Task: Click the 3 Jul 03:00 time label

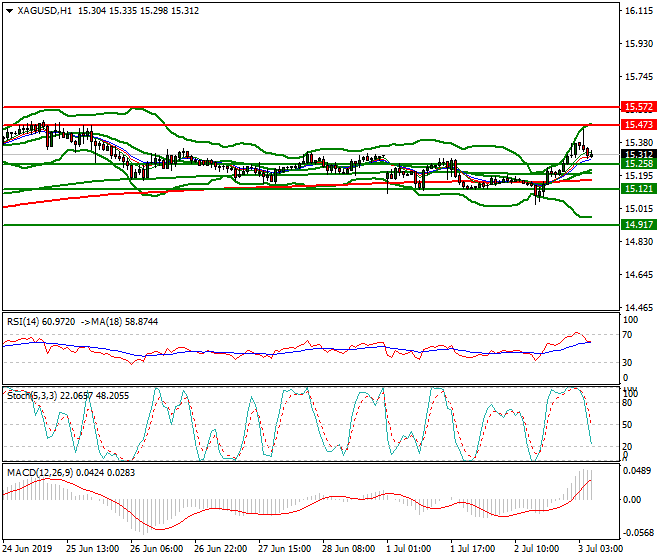Action: (x=601, y=549)
